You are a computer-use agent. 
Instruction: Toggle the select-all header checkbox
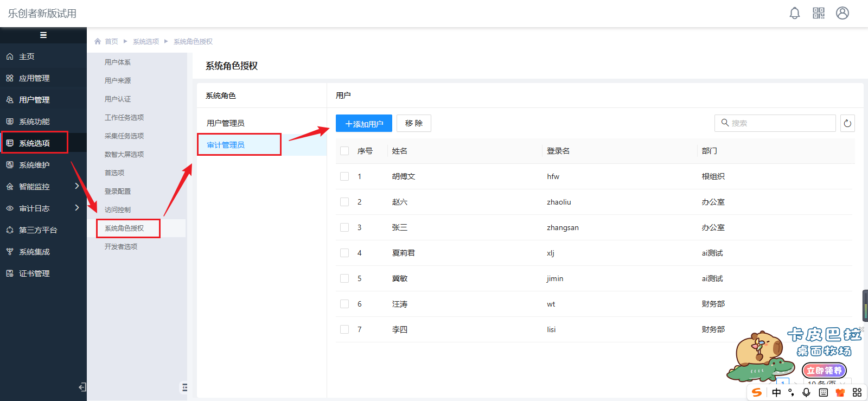click(344, 151)
